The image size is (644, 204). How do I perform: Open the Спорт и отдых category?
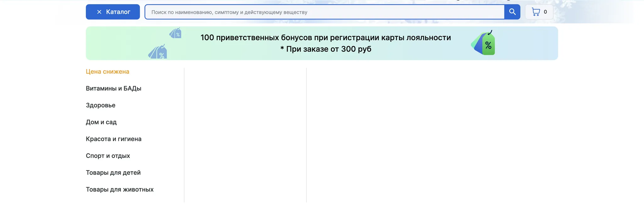pos(108,156)
